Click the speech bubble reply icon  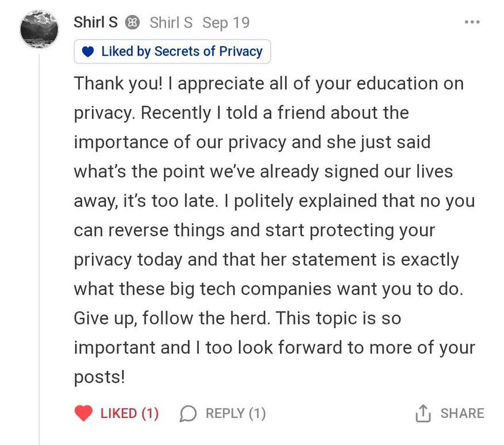[x=188, y=413]
